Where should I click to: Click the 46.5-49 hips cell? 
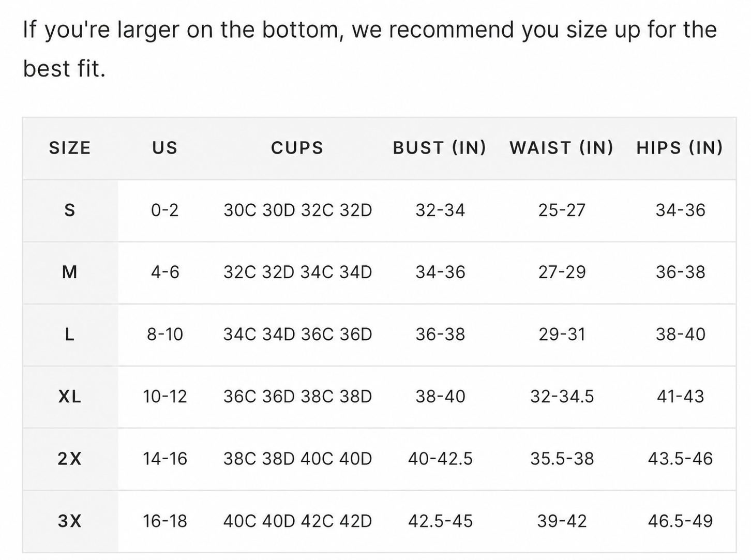click(x=680, y=521)
